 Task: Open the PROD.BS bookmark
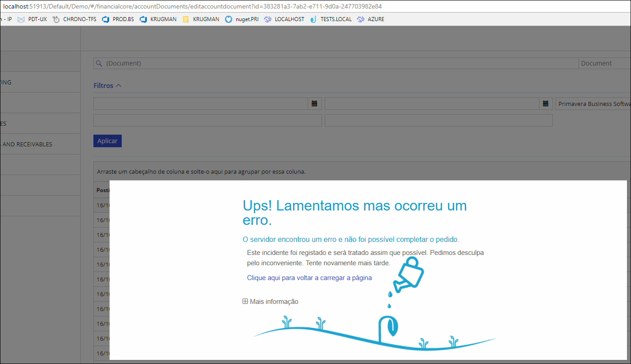(118, 19)
